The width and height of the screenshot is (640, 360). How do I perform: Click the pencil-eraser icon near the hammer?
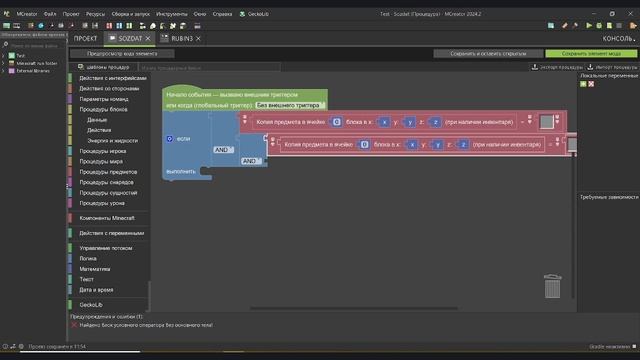565,26
